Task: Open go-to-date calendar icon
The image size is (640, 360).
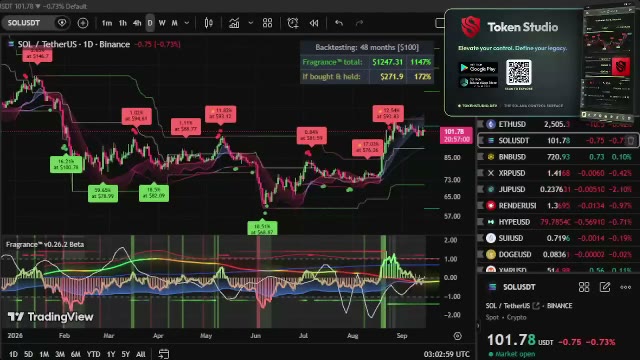Action: pos(164,354)
